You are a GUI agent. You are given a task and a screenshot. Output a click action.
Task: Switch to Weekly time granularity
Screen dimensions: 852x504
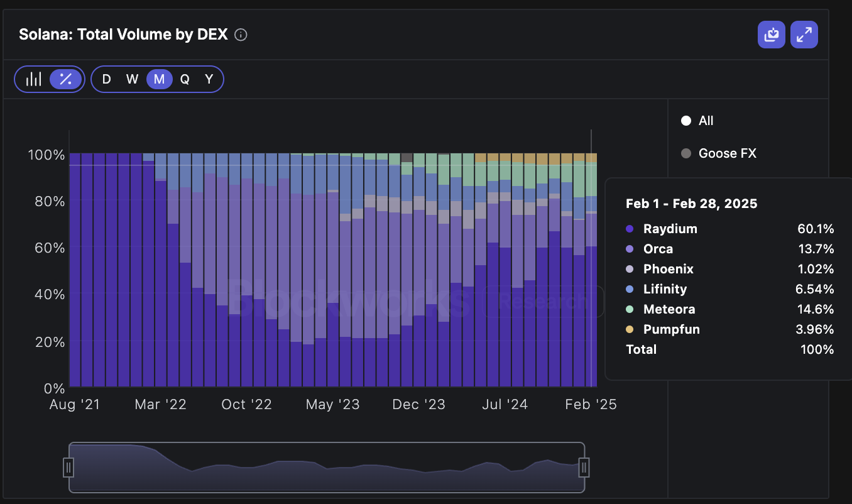coord(132,79)
